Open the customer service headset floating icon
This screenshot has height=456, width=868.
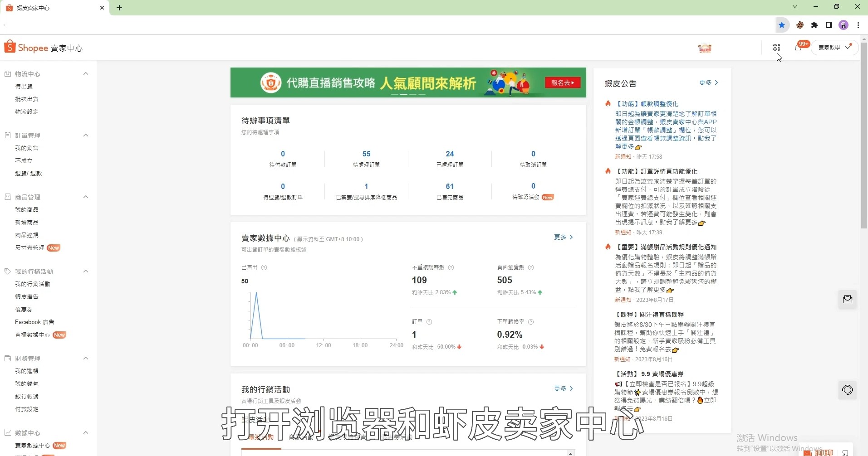(x=848, y=390)
